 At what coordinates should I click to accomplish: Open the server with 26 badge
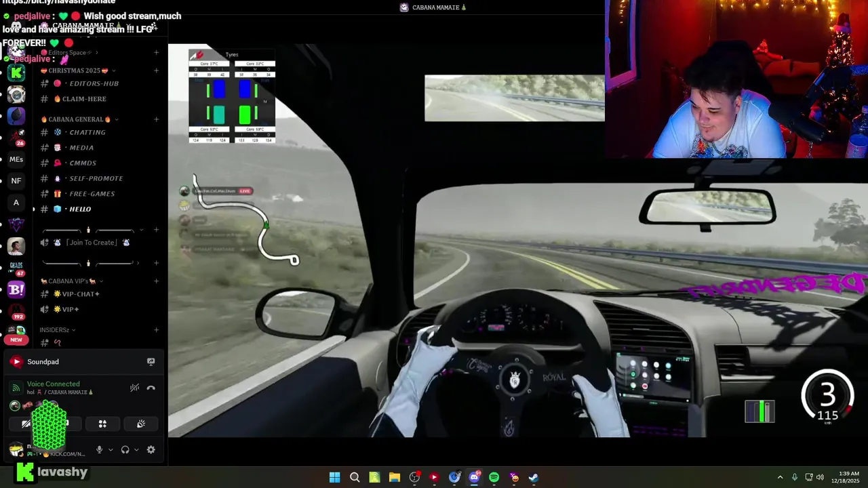(x=16, y=138)
